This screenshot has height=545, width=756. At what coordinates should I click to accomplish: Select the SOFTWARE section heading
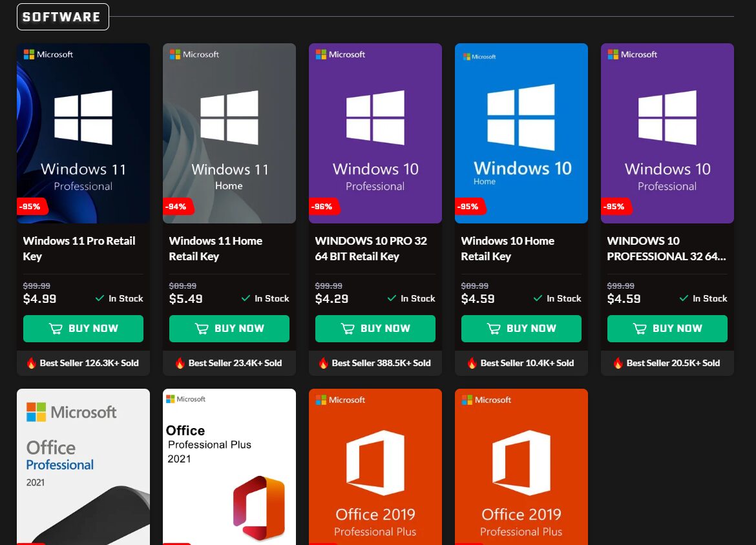click(x=63, y=17)
